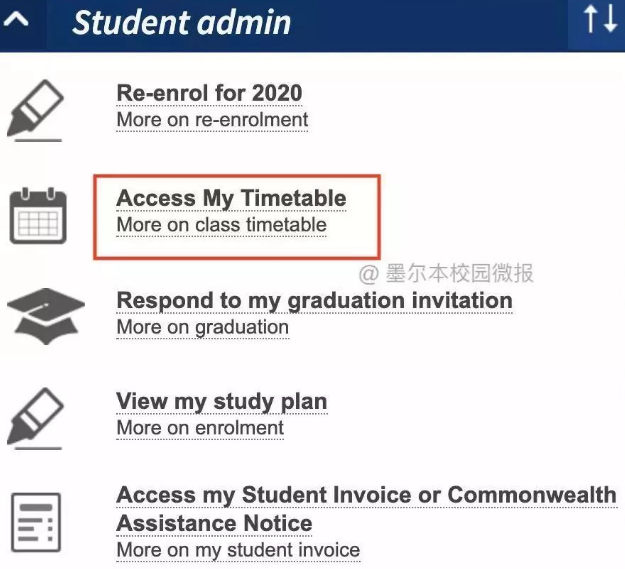The image size is (625, 569).
Task: Collapse the Student admin panel chevron
Action: [16, 19]
